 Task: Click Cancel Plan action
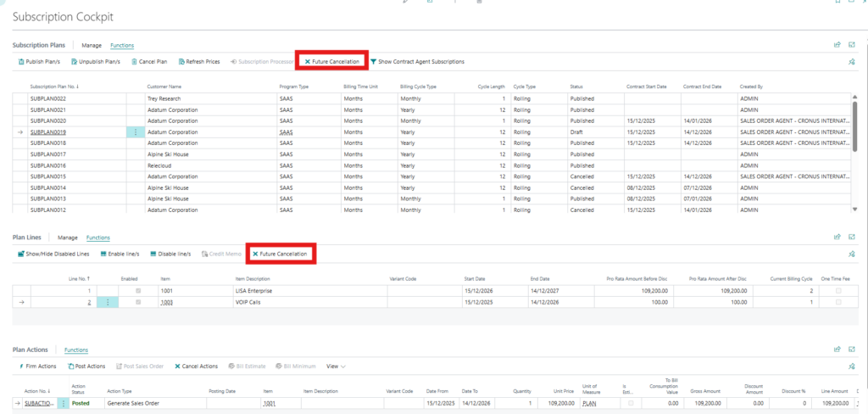click(x=148, y=61)
